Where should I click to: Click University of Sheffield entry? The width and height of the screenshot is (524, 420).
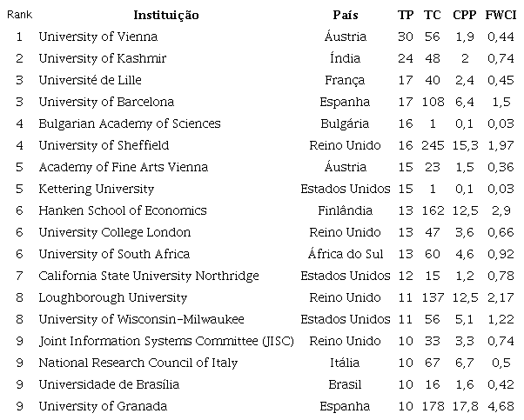[104, 145]
